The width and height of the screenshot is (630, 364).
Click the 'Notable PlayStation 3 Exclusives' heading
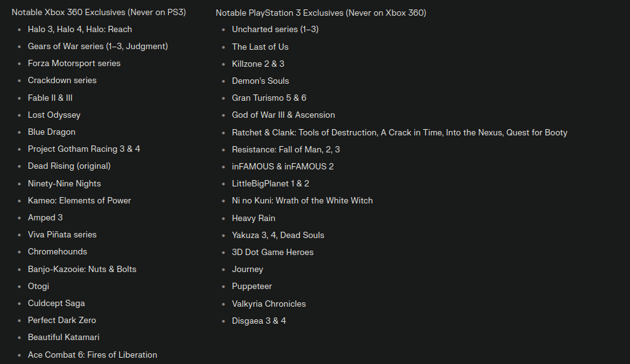[321, 13]
